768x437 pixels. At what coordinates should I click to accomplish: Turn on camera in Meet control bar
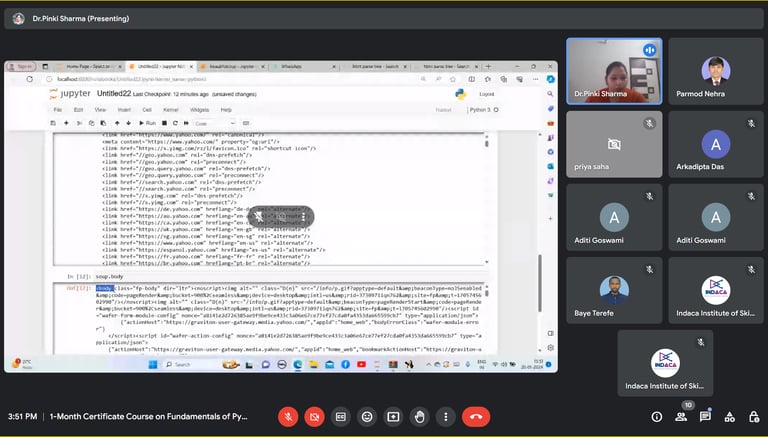click(314, 417)
